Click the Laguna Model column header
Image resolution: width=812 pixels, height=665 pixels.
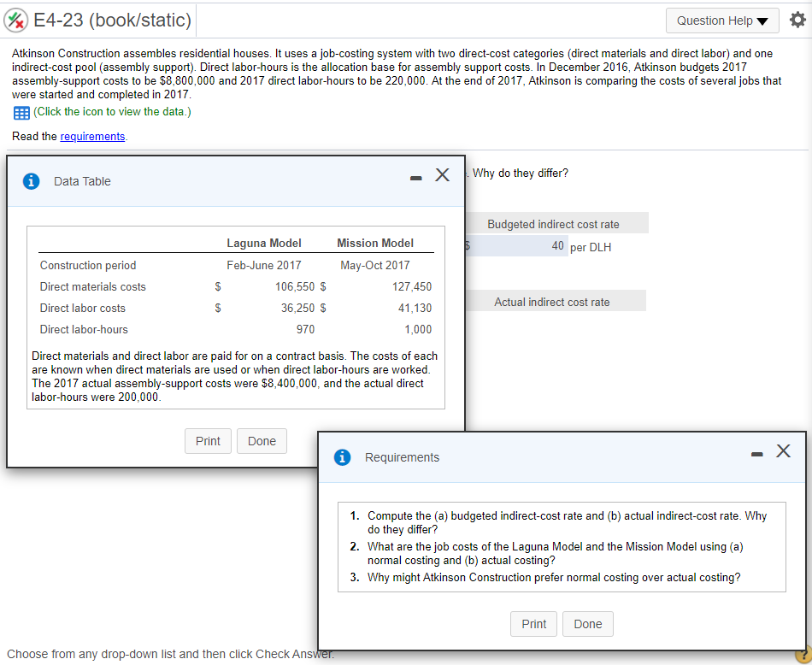click(264, 243)
